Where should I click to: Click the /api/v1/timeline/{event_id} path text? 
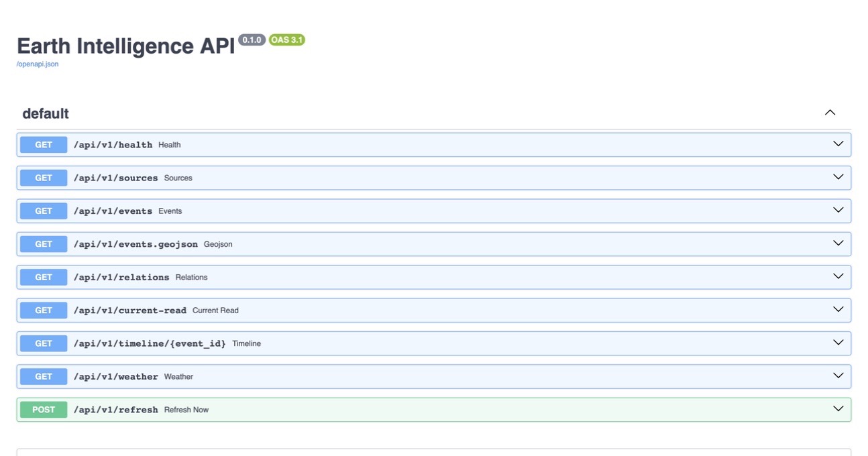150,343
